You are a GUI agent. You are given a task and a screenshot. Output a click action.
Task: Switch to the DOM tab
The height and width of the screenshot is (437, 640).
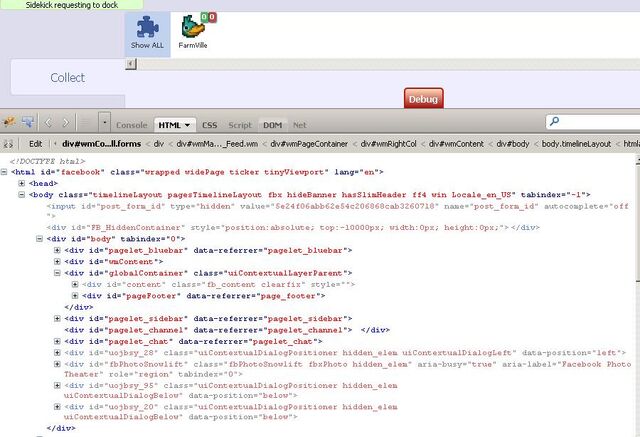[x=272, y=125]
